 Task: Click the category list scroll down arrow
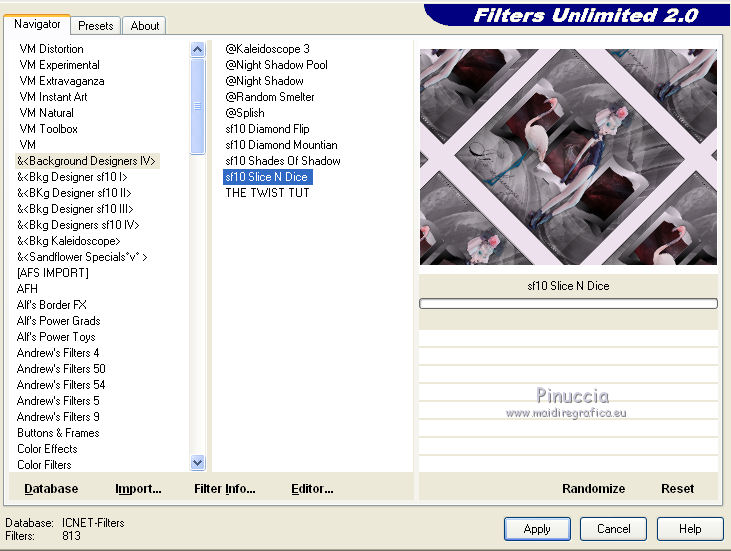198,462
